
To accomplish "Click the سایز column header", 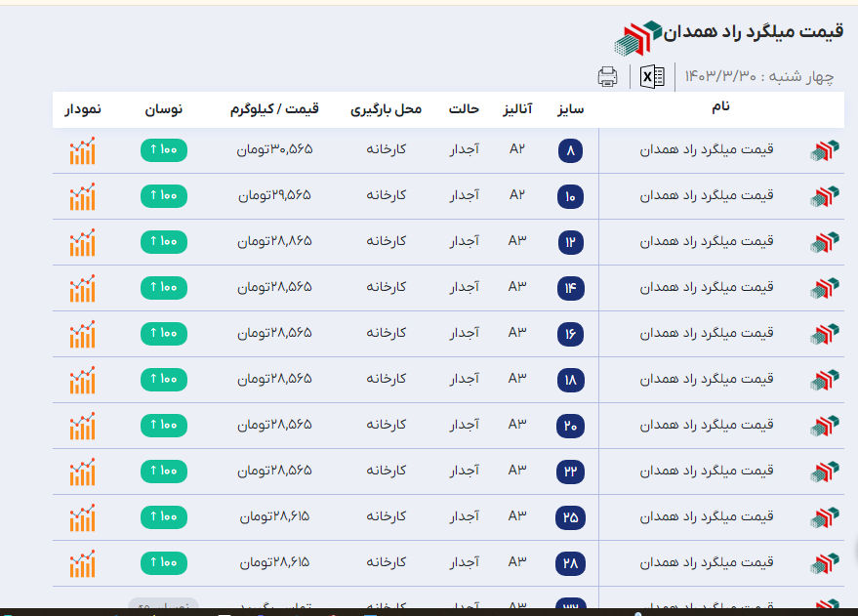I will tap(570, 109).
